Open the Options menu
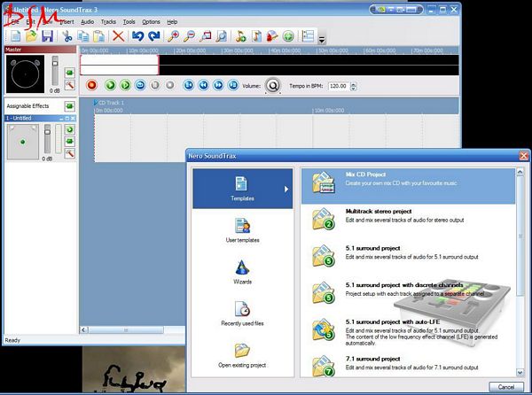The height and width of the screenshot is (395, 532). click(151, 21)
